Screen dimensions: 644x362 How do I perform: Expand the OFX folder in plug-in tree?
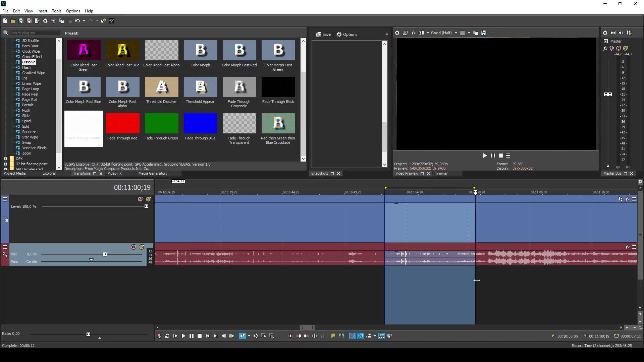coord(5,159)
